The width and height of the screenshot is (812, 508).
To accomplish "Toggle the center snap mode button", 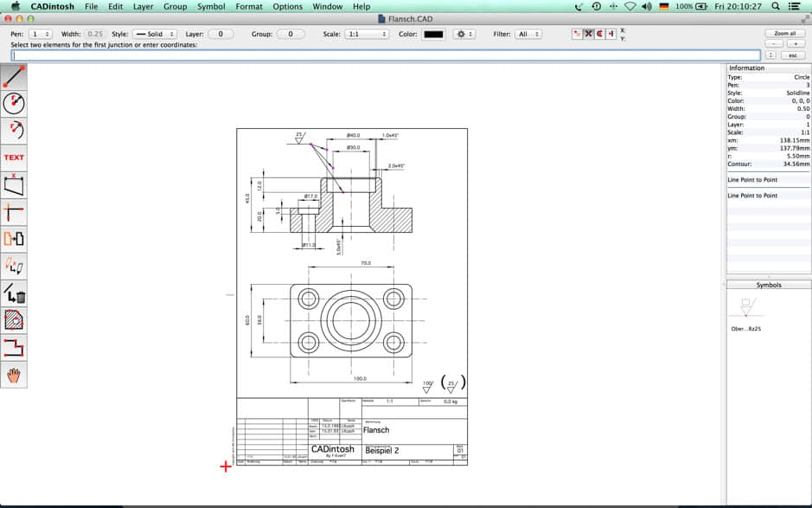I will (x=599, y=34).
